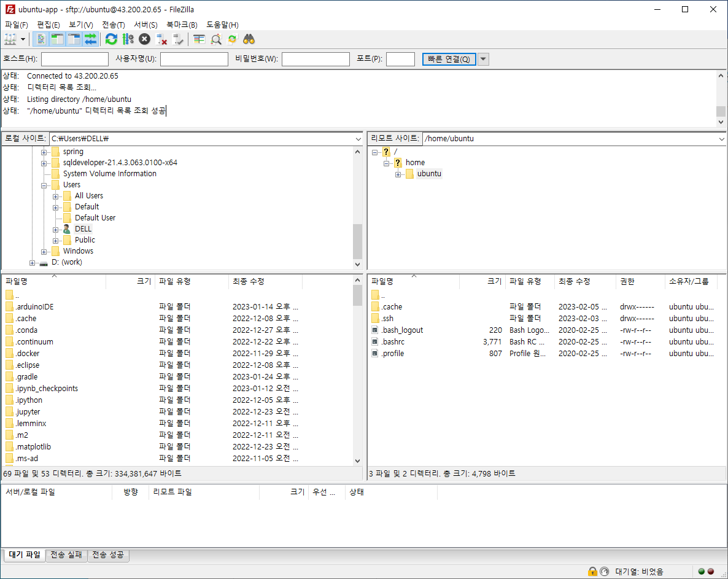Expand sqldeveloper folder in local tree

[44, 163]
